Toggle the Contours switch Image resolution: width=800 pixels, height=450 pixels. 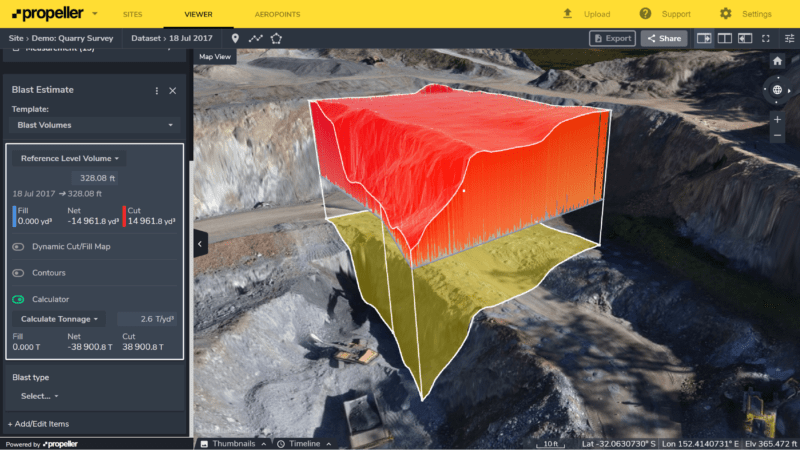click(x=18, y=273)
